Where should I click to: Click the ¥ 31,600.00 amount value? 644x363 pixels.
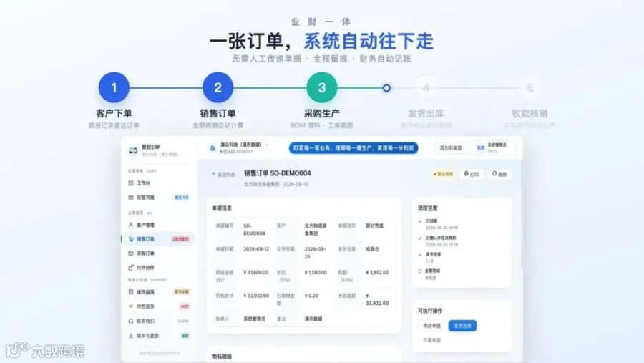pos(256,273)
